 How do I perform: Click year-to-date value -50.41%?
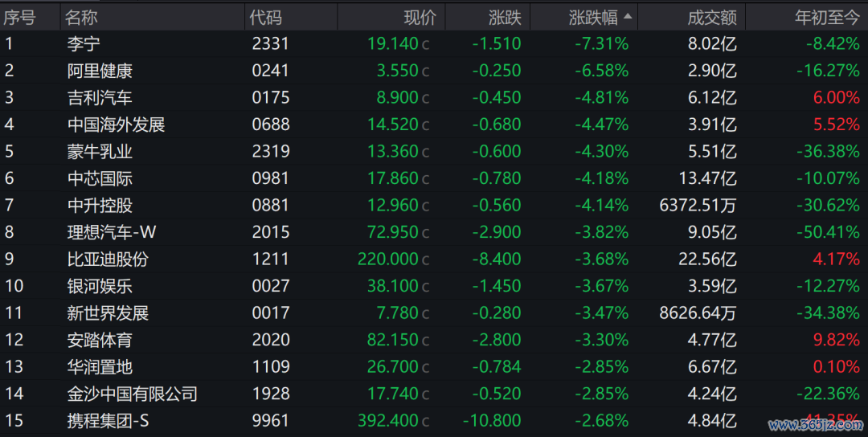pyautogui.click(x=828, y=232)
